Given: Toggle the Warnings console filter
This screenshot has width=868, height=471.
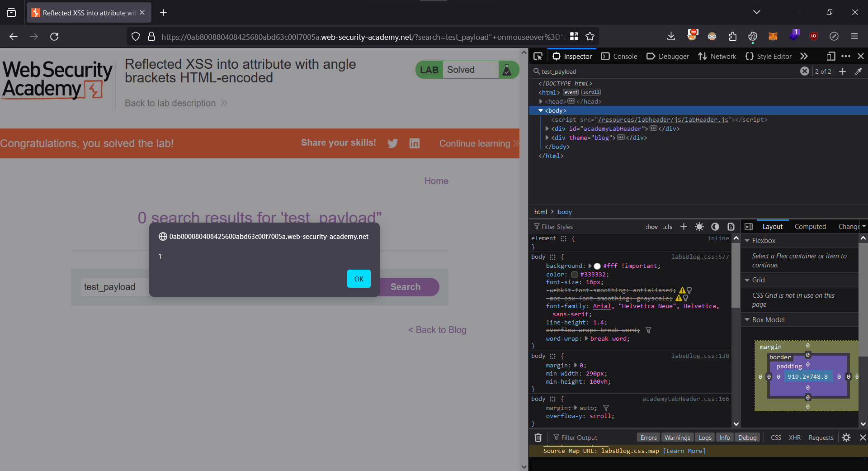Looking at the screenshot, I should click(x=677, y=438).
